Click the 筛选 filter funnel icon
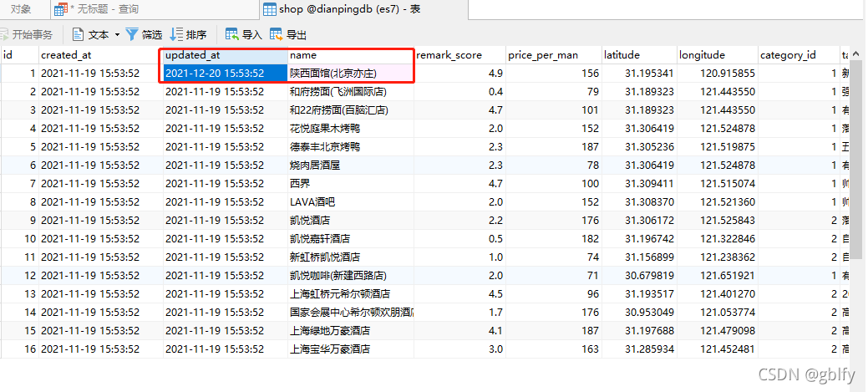Image resolution: width=868 pixels, height=392 pixels. (132, 35)
